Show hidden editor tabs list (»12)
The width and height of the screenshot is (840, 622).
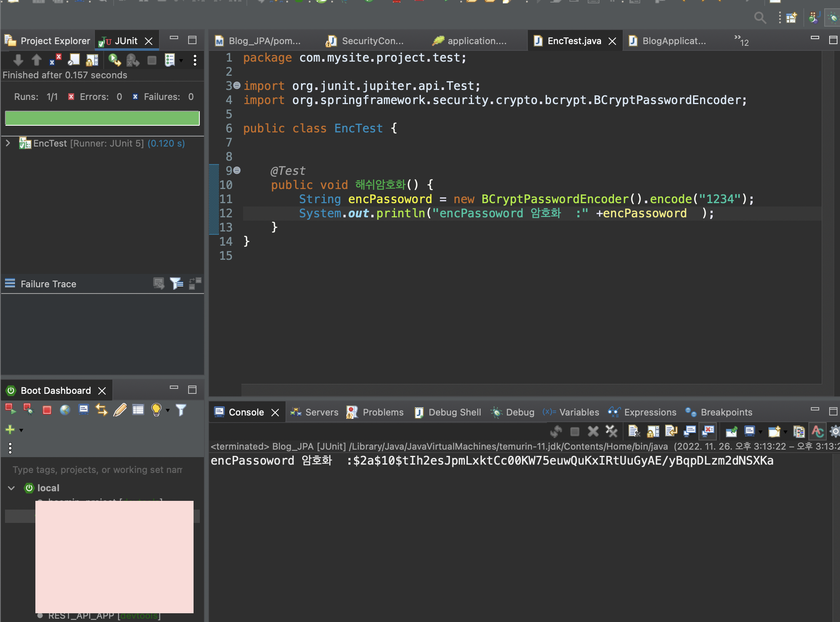741,40
